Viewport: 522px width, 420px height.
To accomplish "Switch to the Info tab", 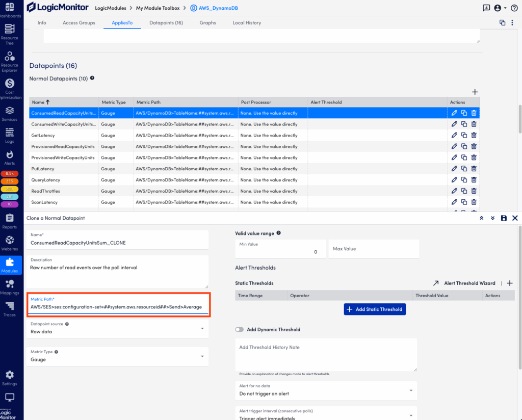I will [x=42, y=22].
